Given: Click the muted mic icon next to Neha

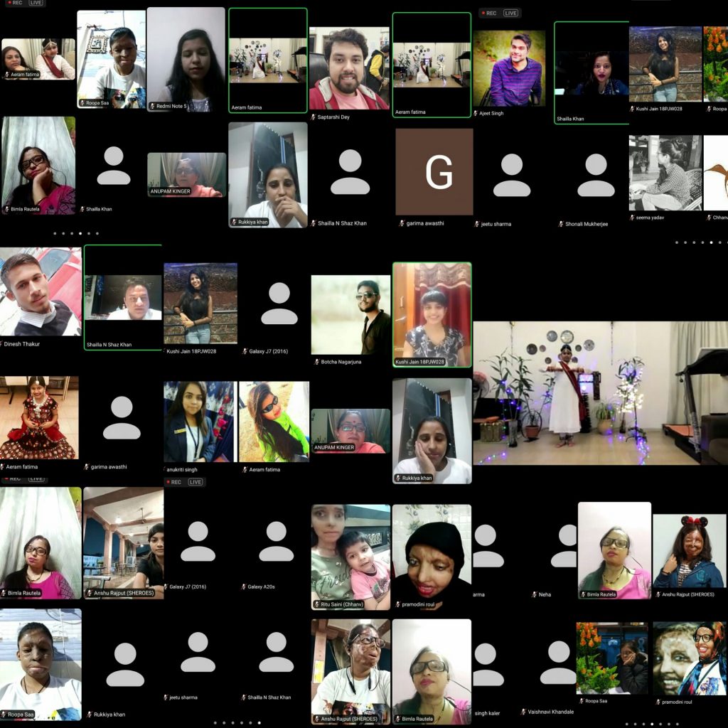Looking at the screenshot, I should pos(534,594).
